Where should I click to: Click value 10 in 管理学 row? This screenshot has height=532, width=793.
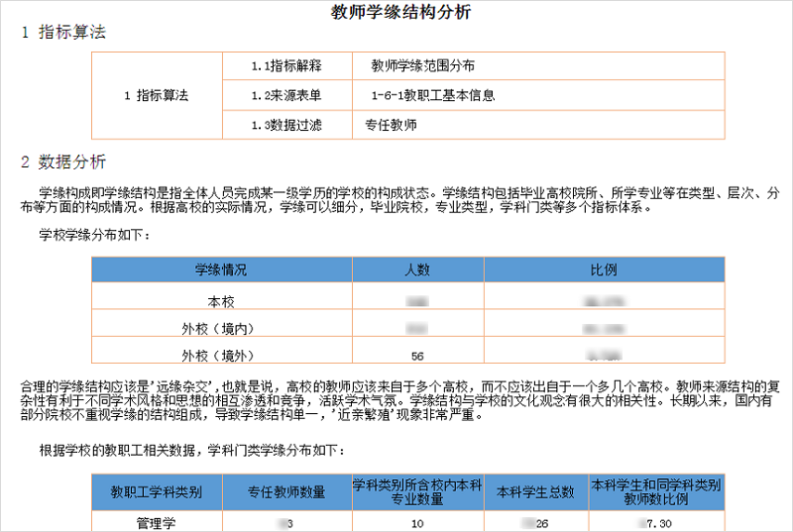(417, 524)
